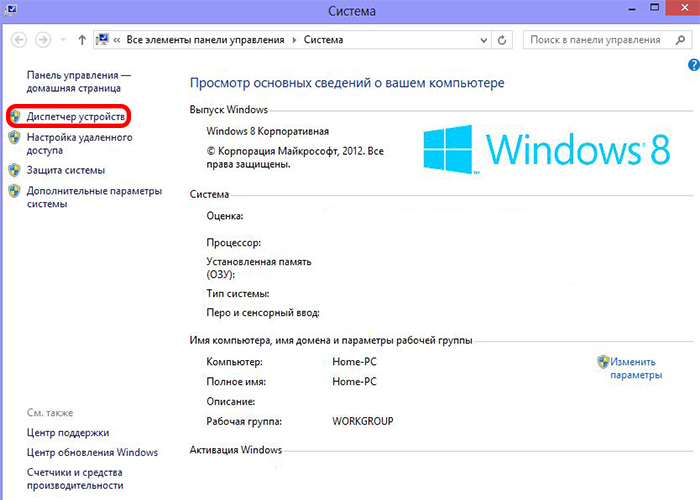Click the forward navigation arrow
This screenshot has width=700, height=500.
coord(43,40)
